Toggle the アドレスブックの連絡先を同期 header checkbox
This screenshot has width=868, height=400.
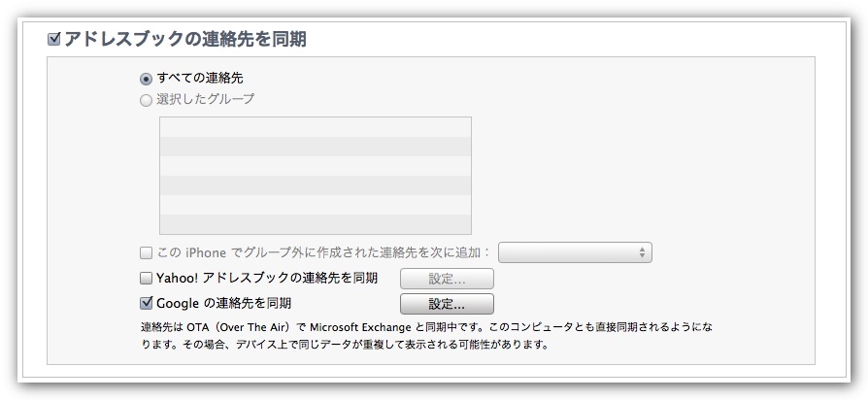point(54,40)
